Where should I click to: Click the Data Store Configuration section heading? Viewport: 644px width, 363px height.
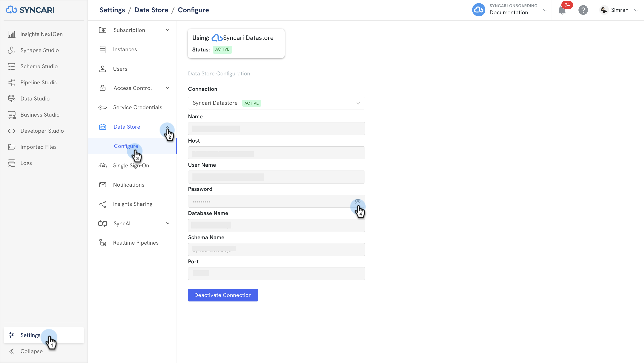coord(219,73)
